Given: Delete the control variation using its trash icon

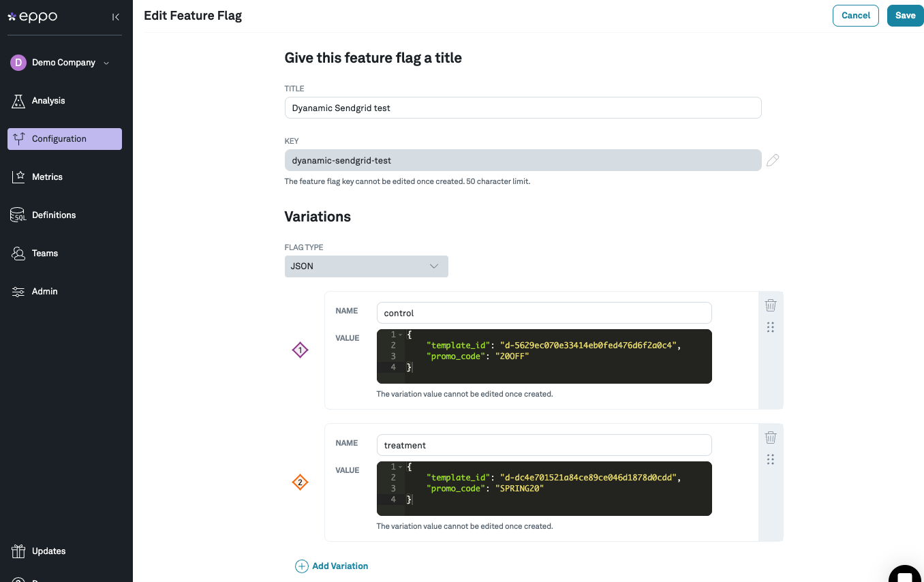Looking at the screenshot, I should click(x=770, y=305).
